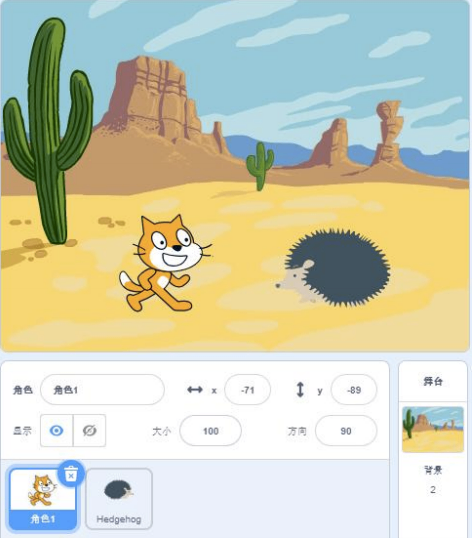Click the 角色1 label under cat thumbnail
Viewport: 473px width, 540px height.
point(43,519)
